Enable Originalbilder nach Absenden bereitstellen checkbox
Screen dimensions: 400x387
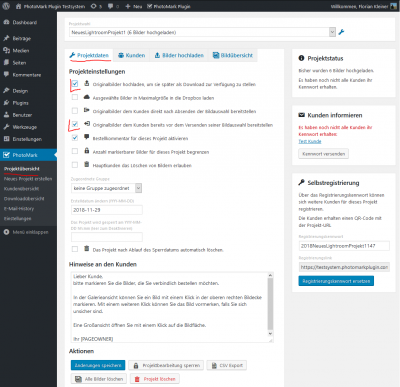[x=75, y=111]
